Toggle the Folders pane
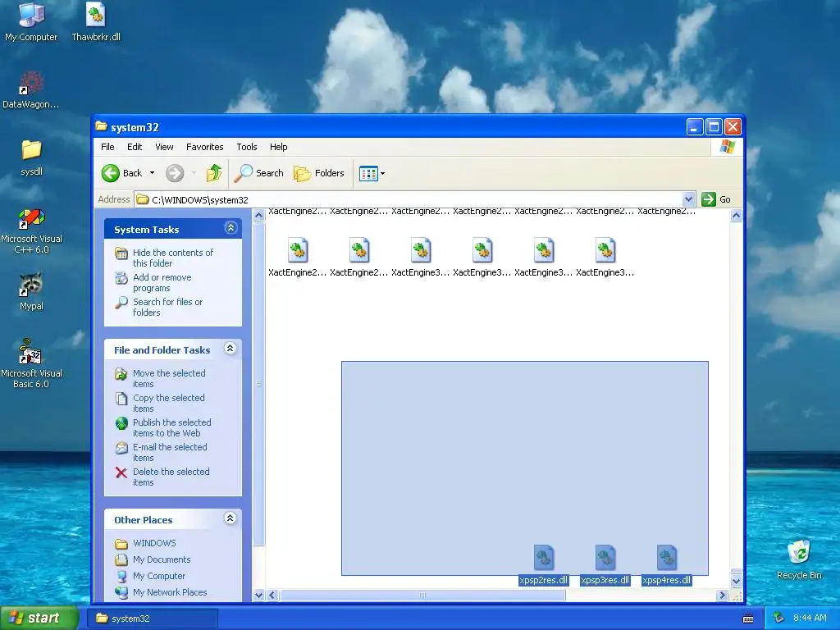Screen dimensions: 840x630 pos(319,173)
